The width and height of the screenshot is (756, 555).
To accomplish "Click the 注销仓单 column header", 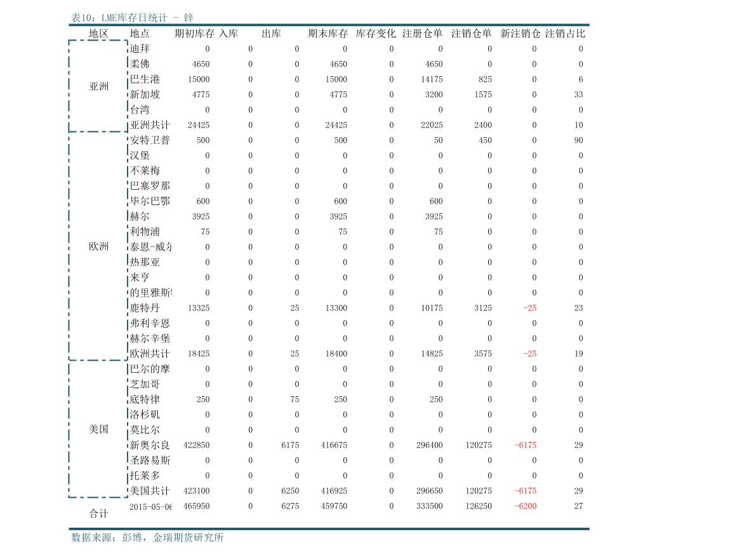I will click(x=472, y=33).
